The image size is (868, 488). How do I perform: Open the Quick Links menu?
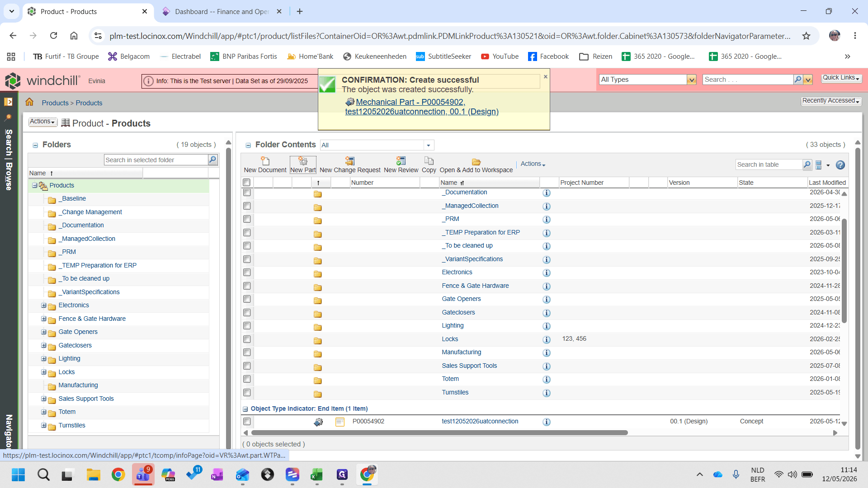841,78
